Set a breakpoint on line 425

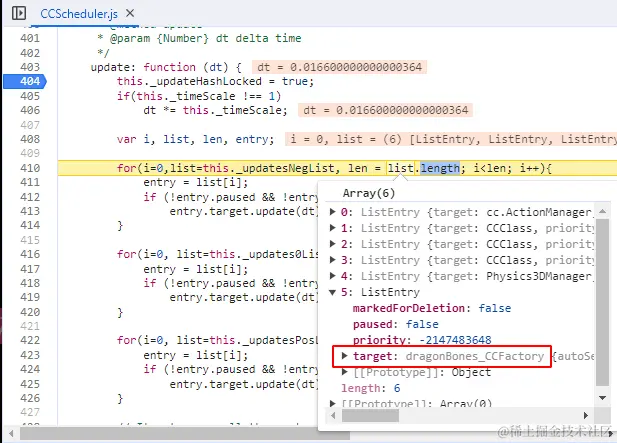[x=30, y=384]
